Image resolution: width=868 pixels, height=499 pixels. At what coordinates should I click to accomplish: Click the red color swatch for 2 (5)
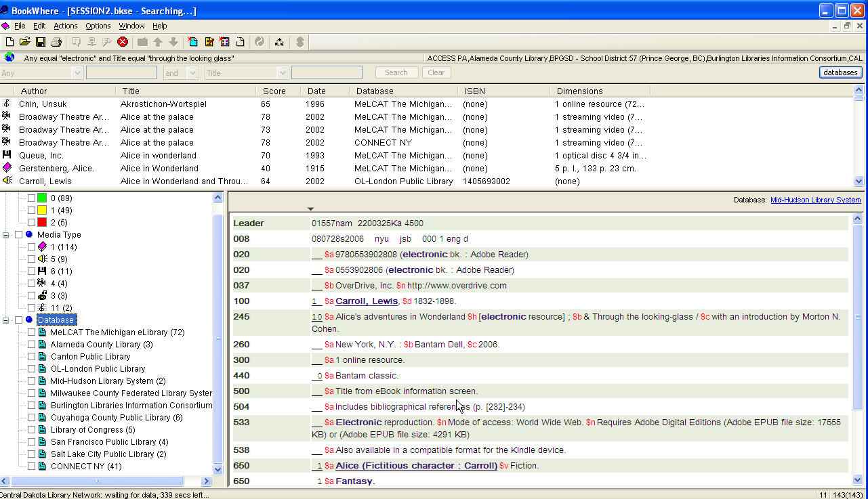pos(42,222)
